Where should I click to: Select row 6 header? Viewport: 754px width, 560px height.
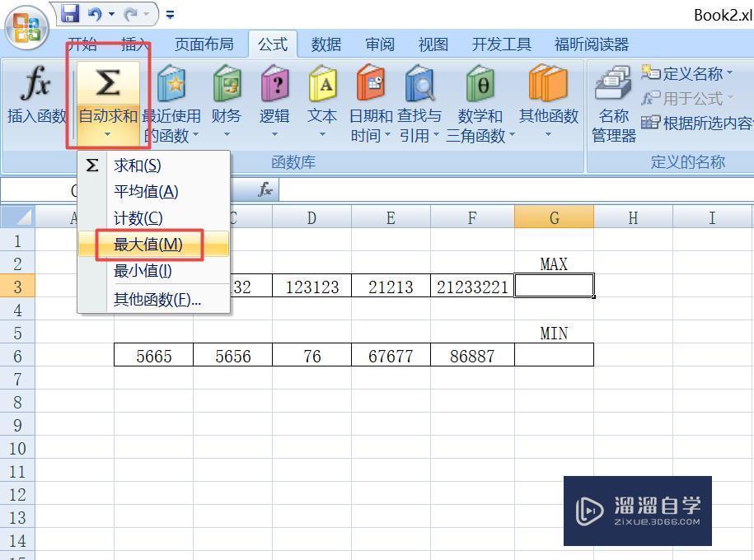coord(18,357)
